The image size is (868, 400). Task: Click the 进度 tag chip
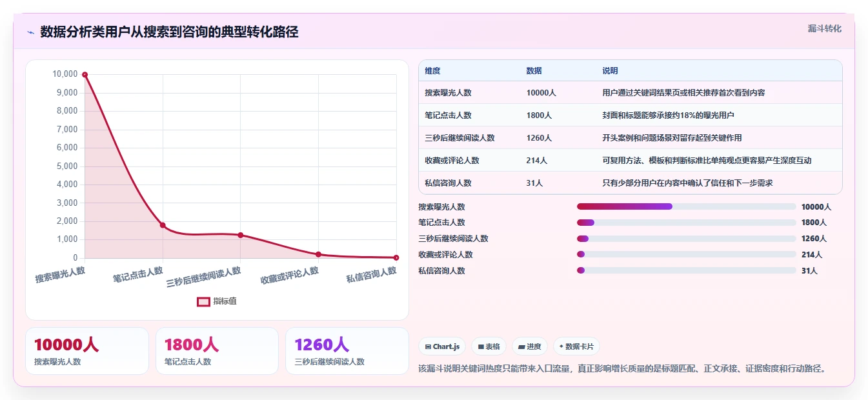pyautogui.click(x=529, y=346)
